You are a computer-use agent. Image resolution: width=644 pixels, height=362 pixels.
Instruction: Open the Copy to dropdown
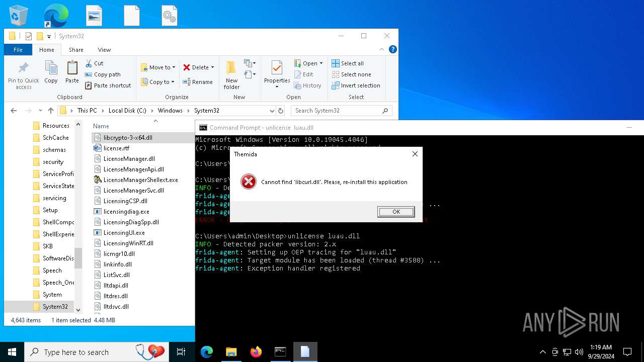pyautogui.click(x=157, y=82)
